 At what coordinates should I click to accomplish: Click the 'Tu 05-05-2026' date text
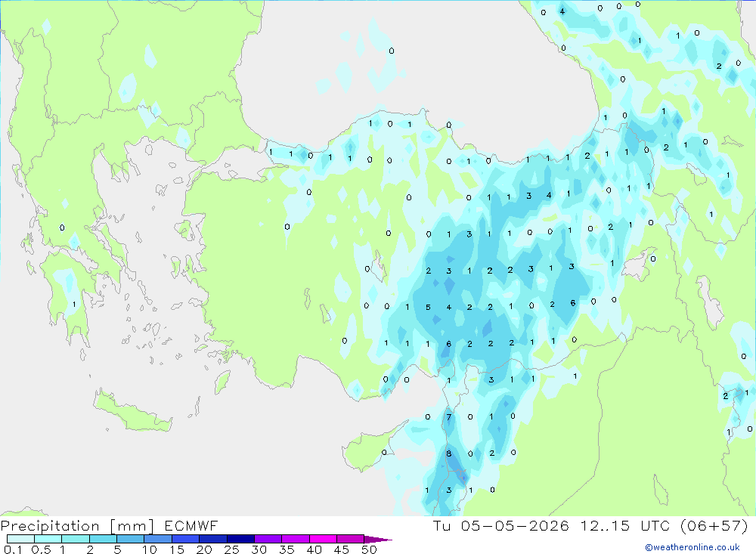(501, 525)
